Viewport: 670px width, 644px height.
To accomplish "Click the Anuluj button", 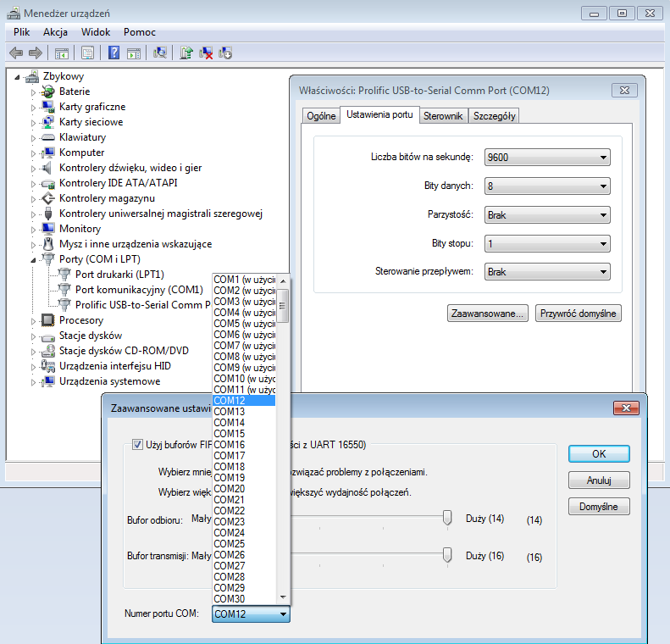I will 599,480.
